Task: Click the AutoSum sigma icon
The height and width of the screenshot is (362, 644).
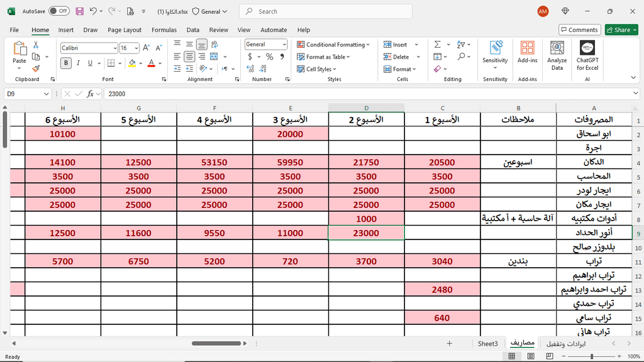Action: tap(437, 45)
